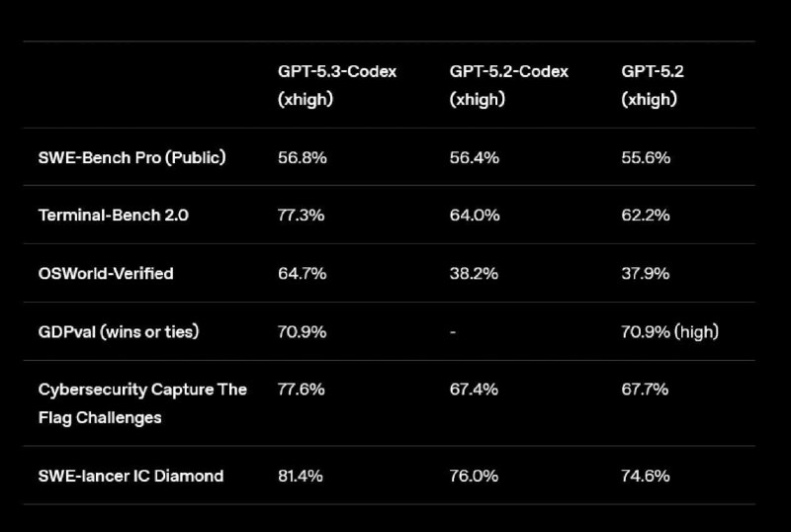The width and height of the screenshot is (791, 532).
Task: Select the 81.4% SWE-lancer score
Action: [301, 476]
